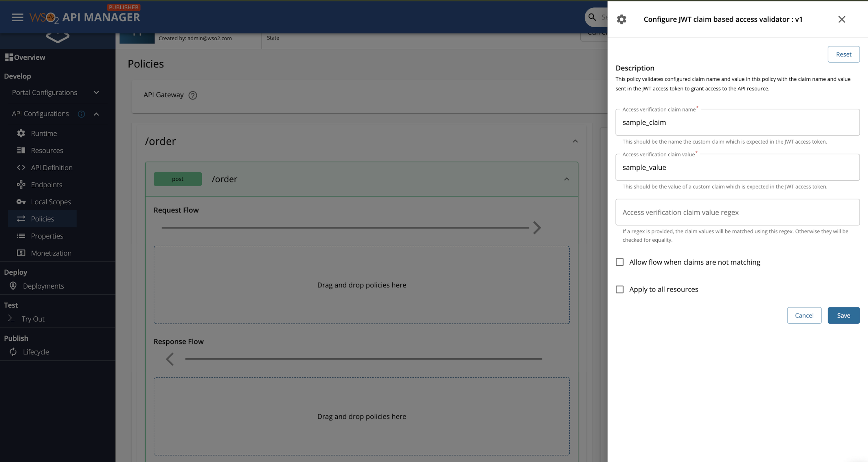The image size is (868, 462).
Task: Collapse the /order resource panel
Action: 575,141
